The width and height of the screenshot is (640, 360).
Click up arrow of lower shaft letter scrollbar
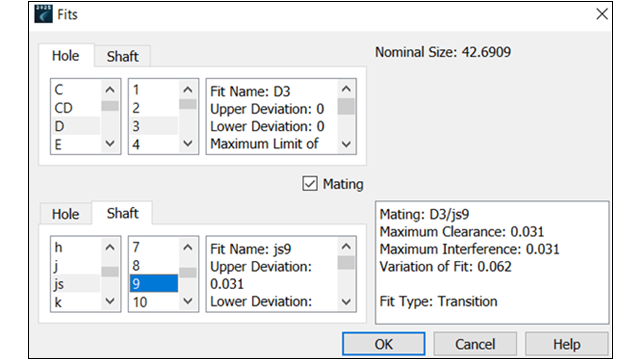click(110, 247)
